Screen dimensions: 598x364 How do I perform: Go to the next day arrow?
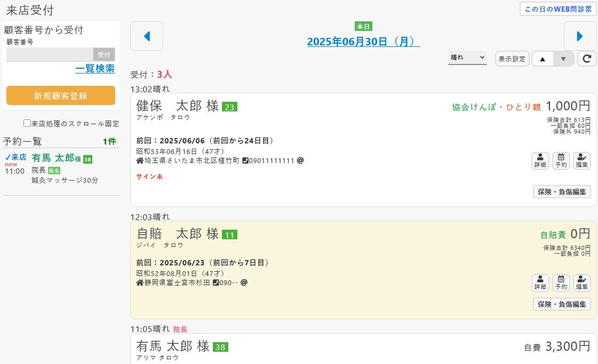point(580,36)
